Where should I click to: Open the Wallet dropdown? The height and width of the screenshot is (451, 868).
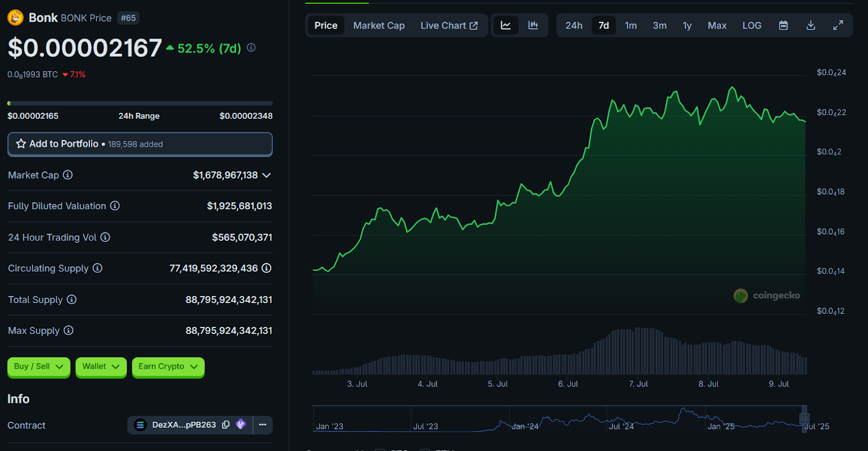coord(101,366)
